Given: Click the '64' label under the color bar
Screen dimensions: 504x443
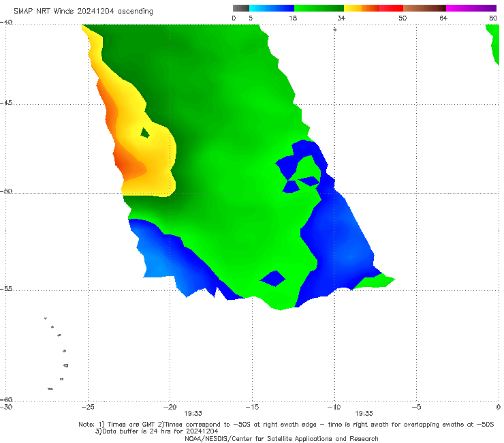Looking at the screenshot, I should (x=443, y=18).
